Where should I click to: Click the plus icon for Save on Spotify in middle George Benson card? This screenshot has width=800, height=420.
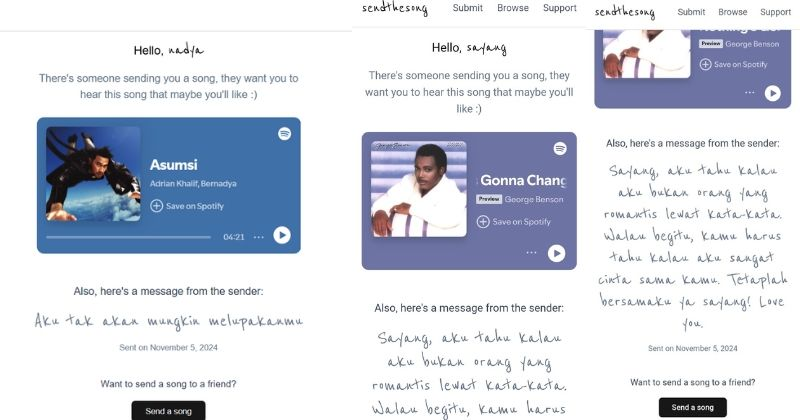click(x=483, y=221)
